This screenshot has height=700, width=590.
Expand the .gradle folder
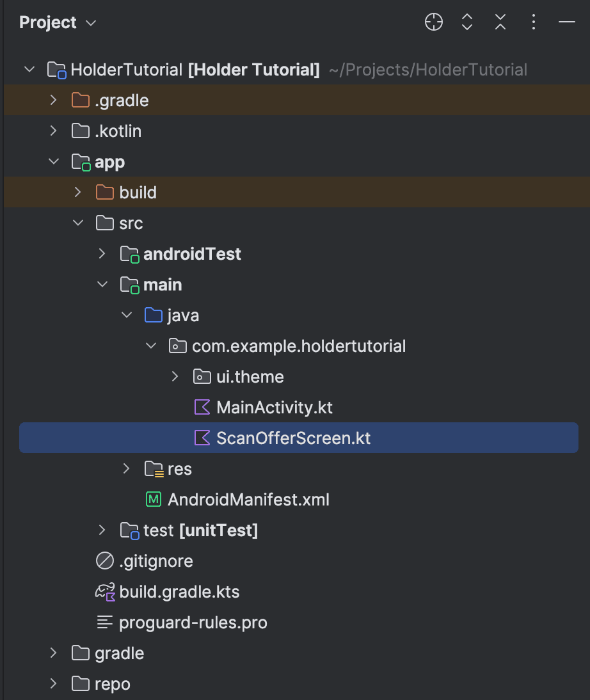(x=54, y=100)
